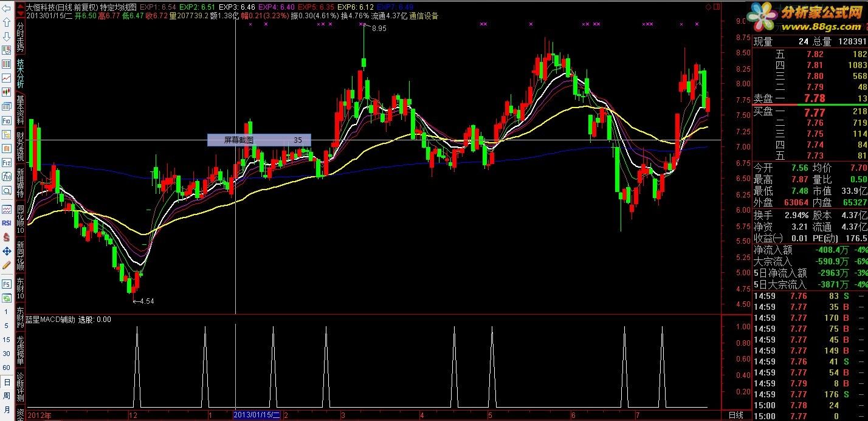
Task: Open the 新维赛特 vertical tab
Action: (20, 183)
